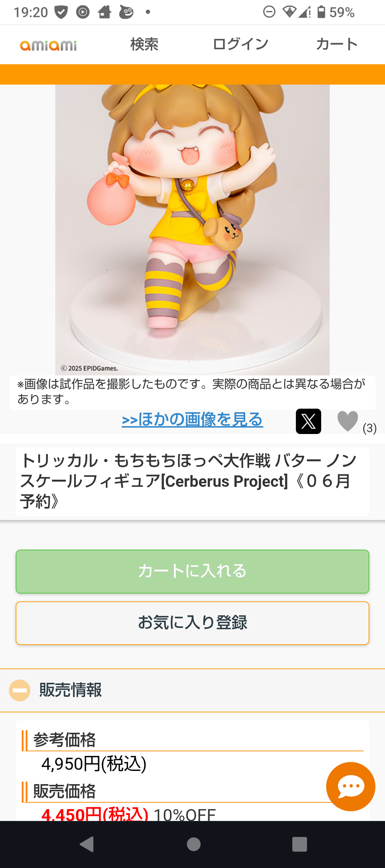
Task: Open the orange chat bubble
Action: coord(350,786)
